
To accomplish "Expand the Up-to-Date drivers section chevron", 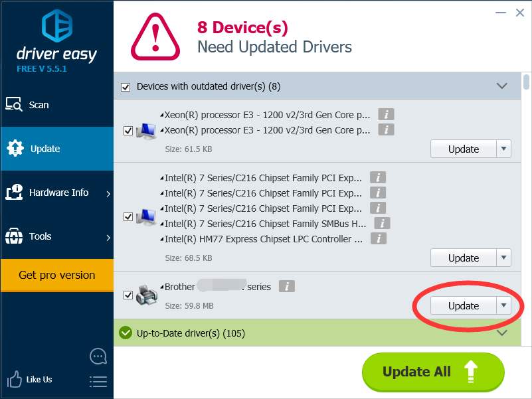I will (502, 333).
